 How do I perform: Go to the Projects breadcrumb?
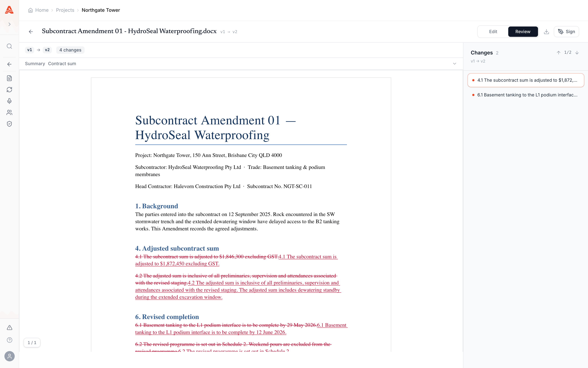point(65,10)
